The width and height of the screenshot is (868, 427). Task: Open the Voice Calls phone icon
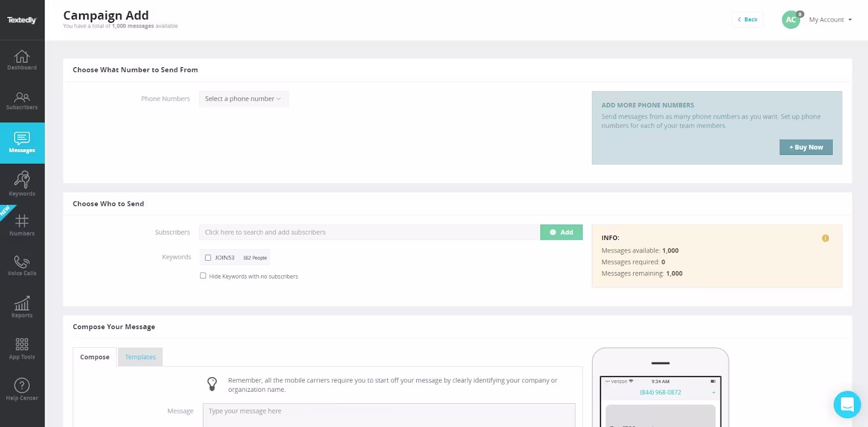[22, 262]
